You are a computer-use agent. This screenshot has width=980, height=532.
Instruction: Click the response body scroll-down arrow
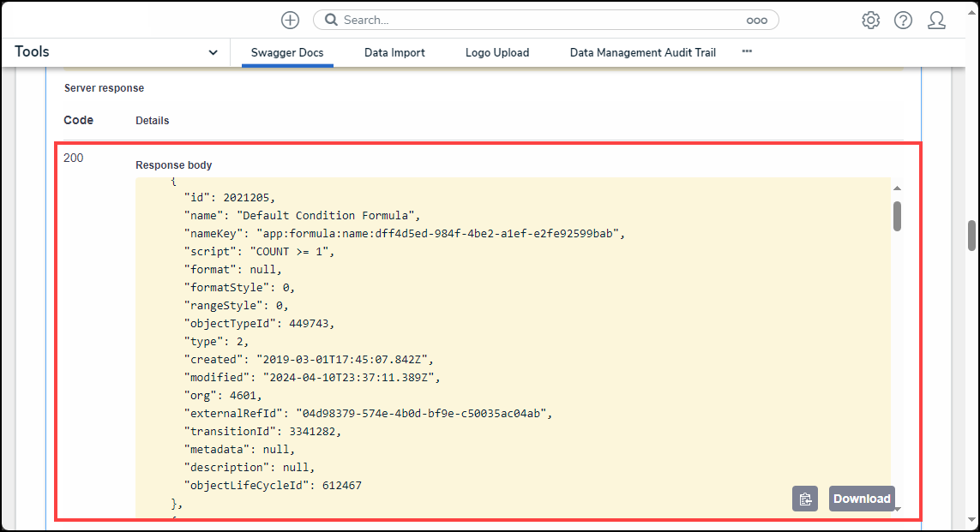pos(898,509)
